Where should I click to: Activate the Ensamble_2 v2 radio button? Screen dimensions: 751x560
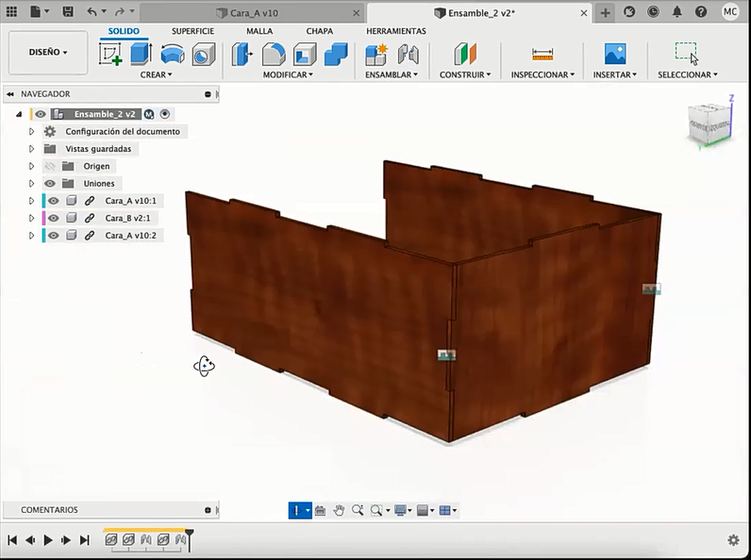pyautogui.click(x=165, y=114)
